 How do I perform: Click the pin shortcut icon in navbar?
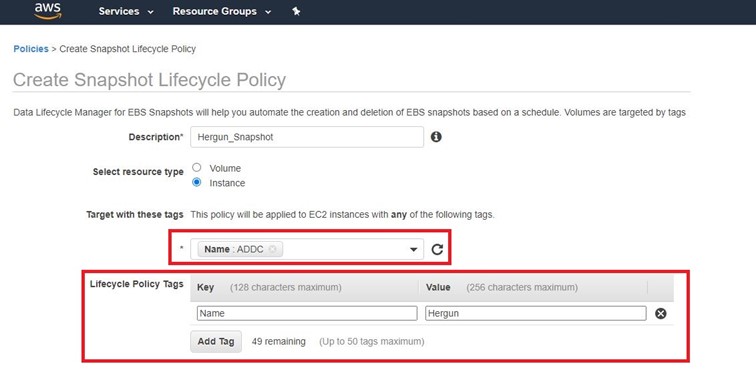point(296,11)
